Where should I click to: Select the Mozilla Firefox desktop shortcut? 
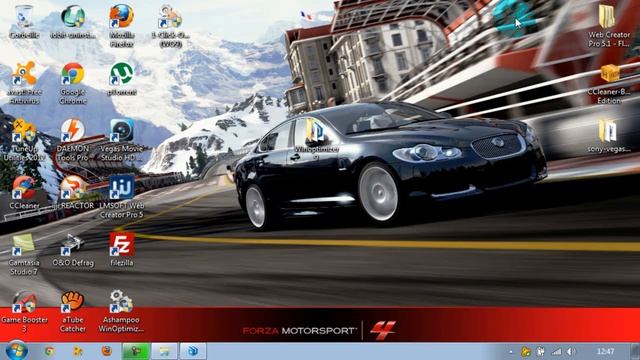[122, 25]
